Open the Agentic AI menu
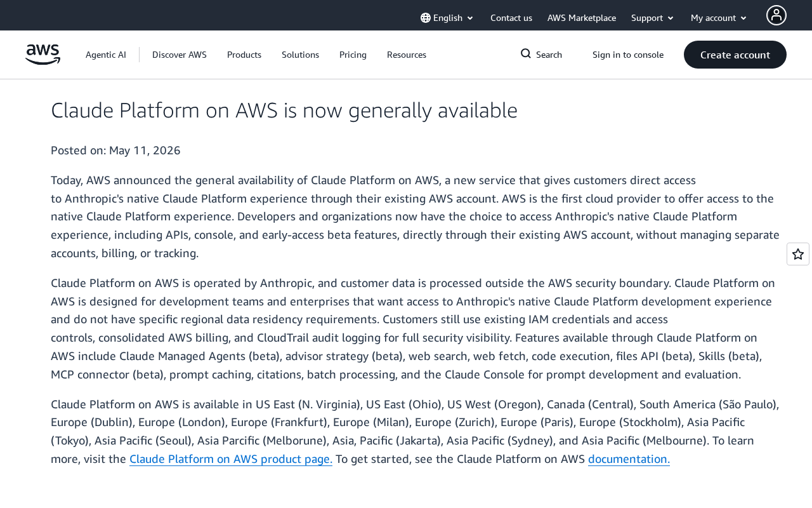 click(106, 55)
